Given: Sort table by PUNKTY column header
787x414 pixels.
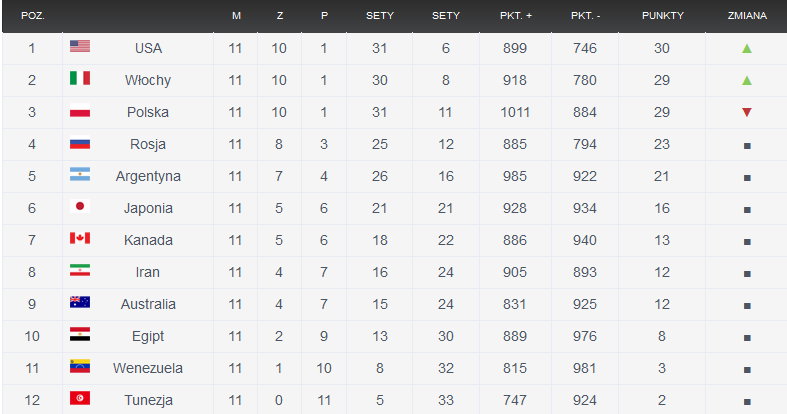Looking at the screenshot, I should 663,16.
